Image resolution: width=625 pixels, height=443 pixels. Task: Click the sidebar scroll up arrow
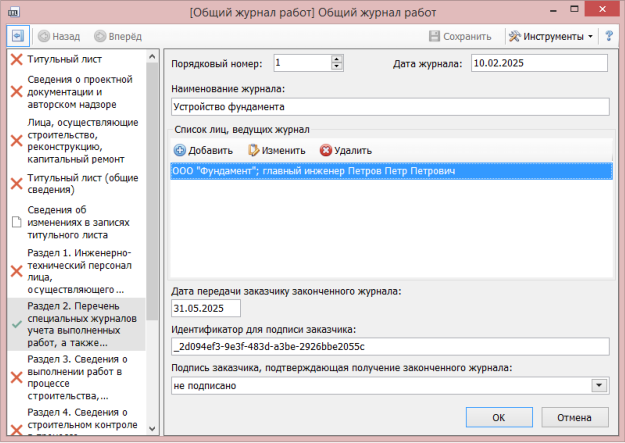152,57
